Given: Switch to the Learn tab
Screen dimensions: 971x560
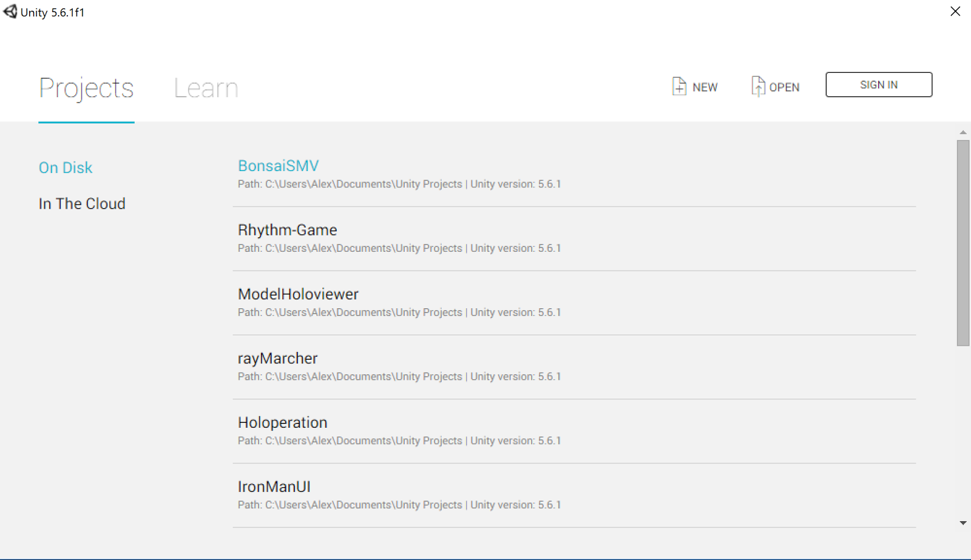Looking at the screenshot, I should [x=206, y=89].
